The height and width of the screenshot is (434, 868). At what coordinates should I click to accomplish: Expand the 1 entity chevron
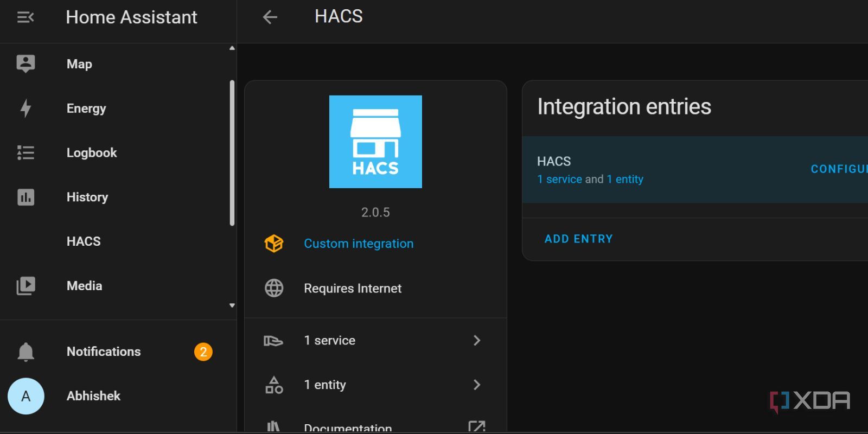477,385
